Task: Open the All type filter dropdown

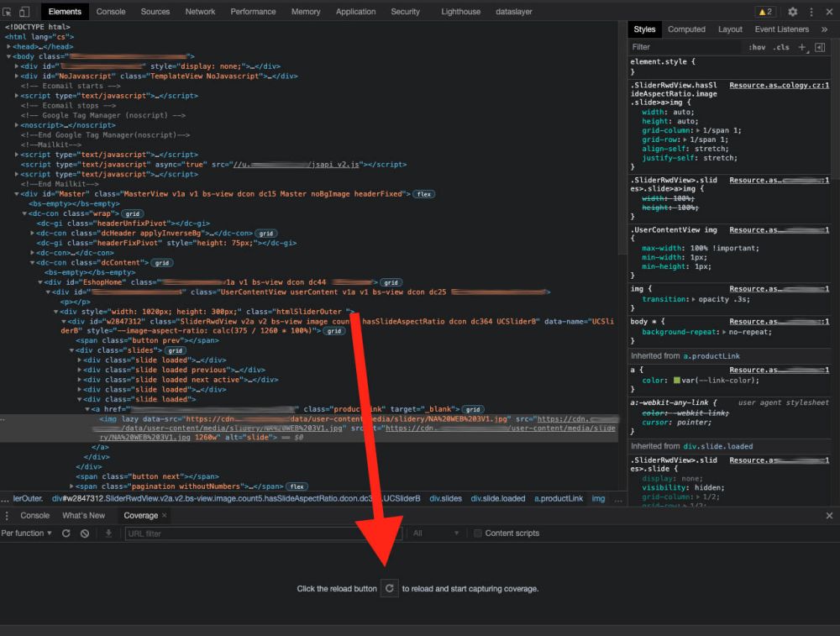Action: 434,534
